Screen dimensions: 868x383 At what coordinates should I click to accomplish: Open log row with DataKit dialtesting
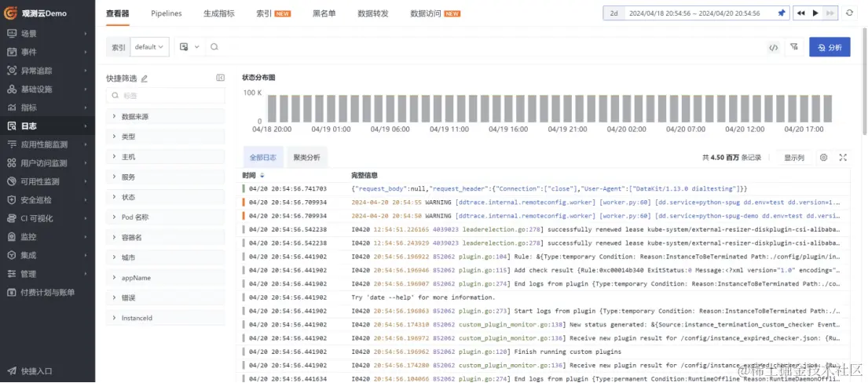[x=545, y=188]
